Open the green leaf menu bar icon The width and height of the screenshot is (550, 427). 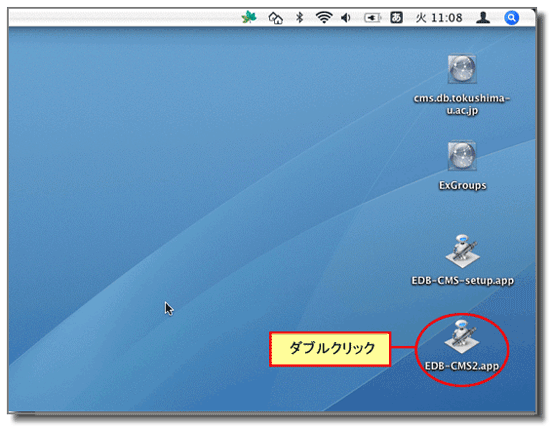click(249, 17)
